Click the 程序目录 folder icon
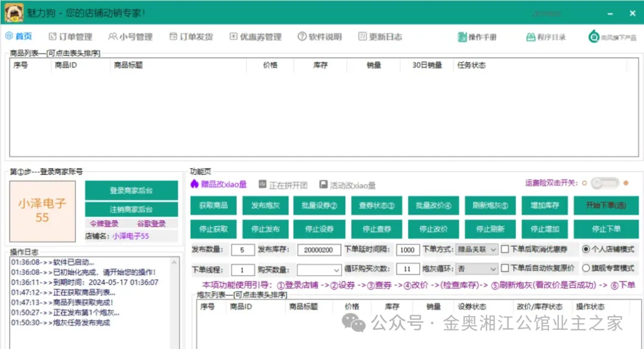The image size is (644, 349). point(530,37)
